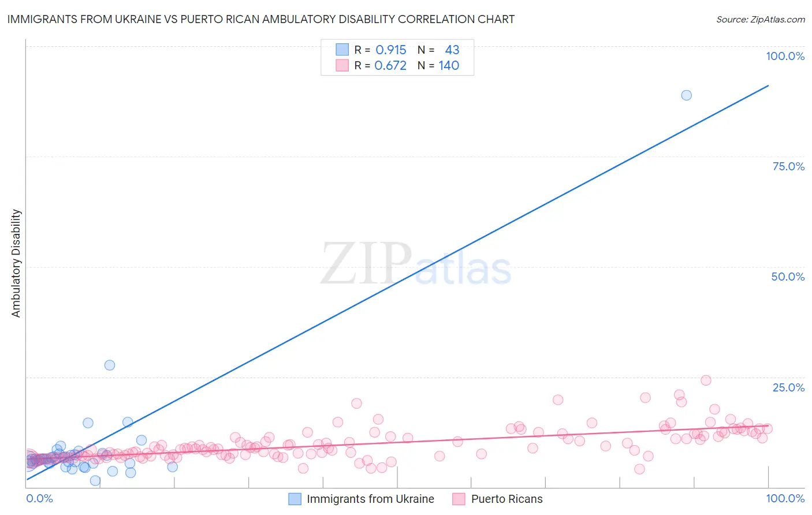The width and height of the screenshot is (812, 515).
Task: Click the 0.0% x-axis label
Action: tap(39, 498)
